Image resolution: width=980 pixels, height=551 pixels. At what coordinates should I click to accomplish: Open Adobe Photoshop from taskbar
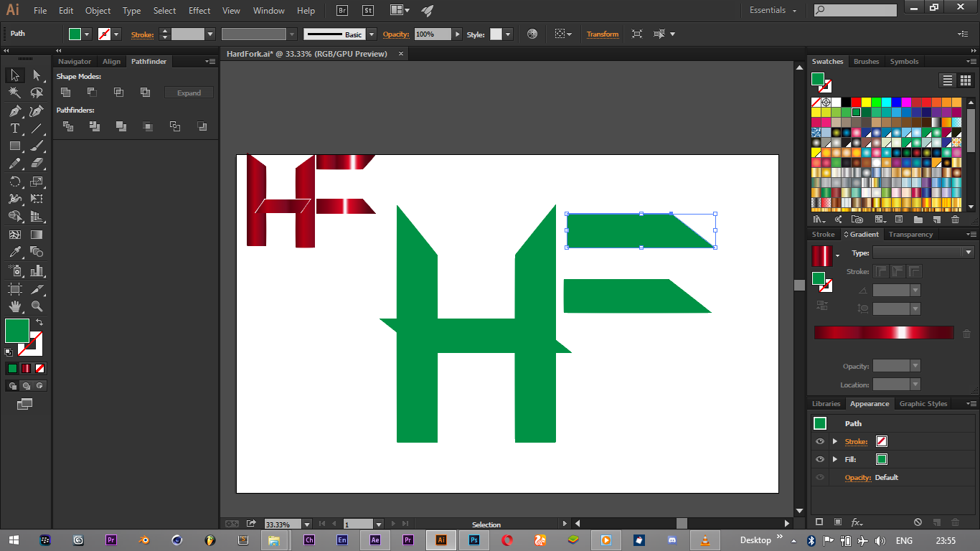click(x=474, y=540)
